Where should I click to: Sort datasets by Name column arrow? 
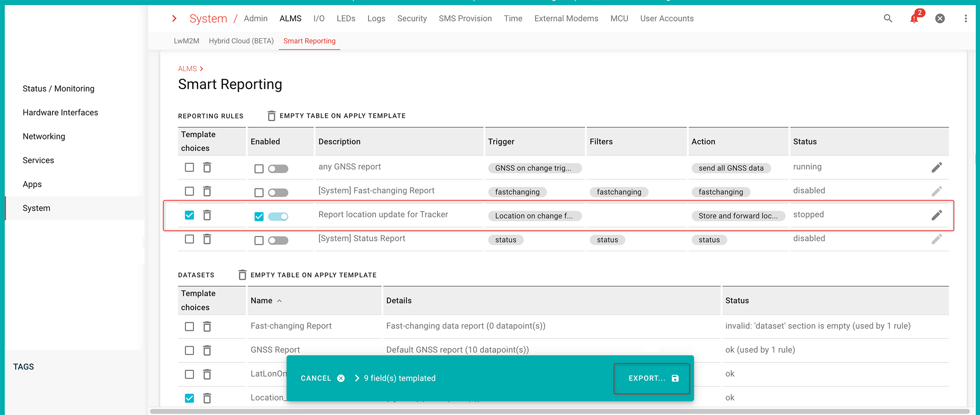279,301
